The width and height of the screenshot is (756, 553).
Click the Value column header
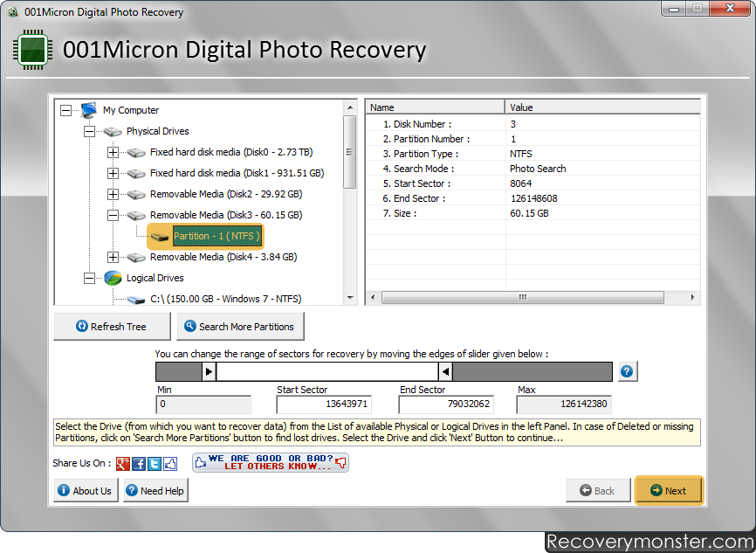tap(602, 107)
